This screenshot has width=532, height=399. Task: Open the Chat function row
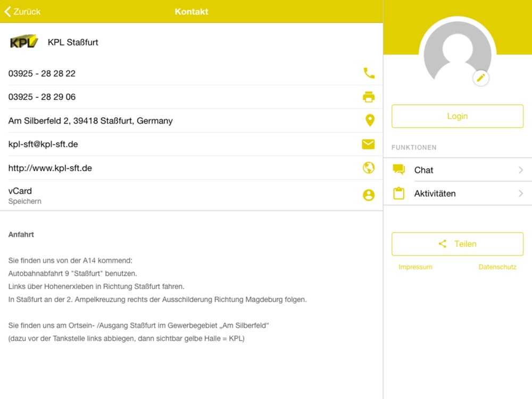coord(458,170)
